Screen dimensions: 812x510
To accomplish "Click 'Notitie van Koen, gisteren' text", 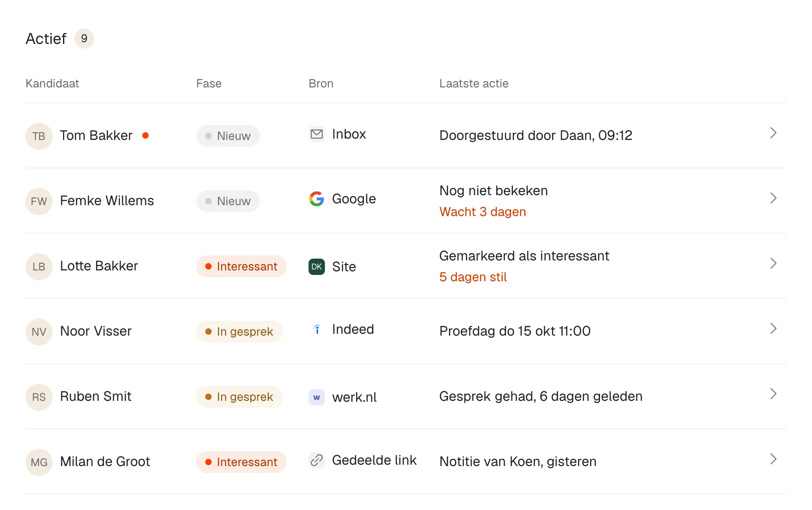I will [518, 462].
